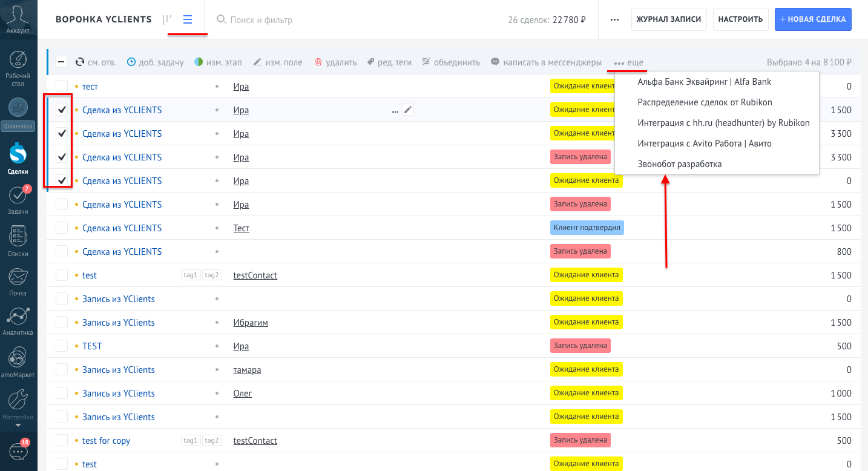Click the search magnifier icon
868x471 pixels.
tap(221, 19)
